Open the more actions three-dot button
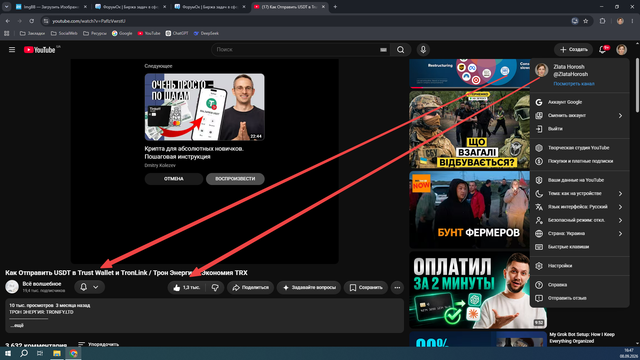 pos(397,287)
